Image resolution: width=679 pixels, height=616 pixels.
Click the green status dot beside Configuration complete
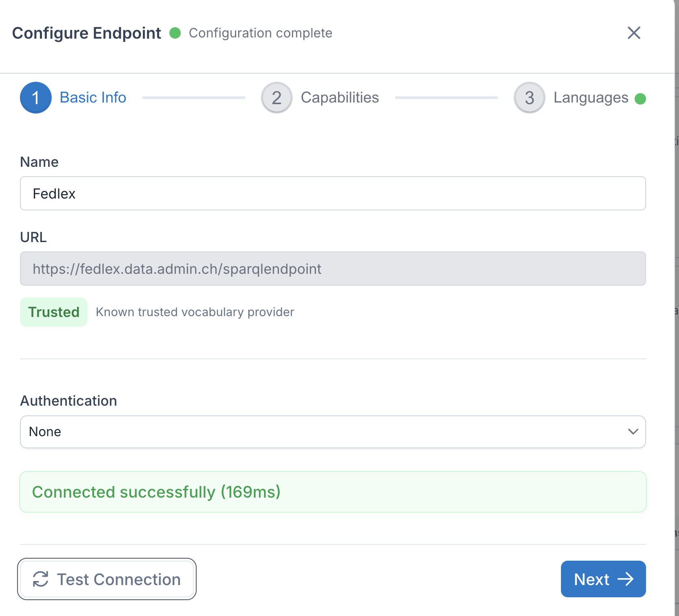coord(175,33)
